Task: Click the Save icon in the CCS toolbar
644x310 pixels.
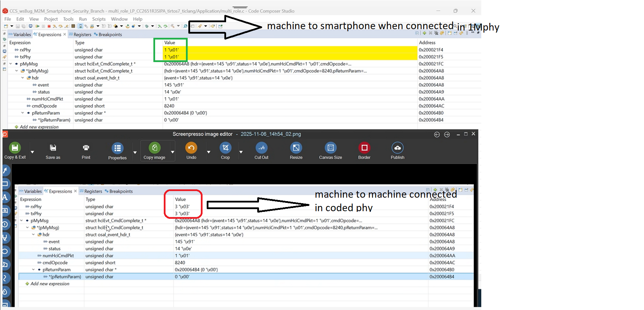Action: click(18, 26)
